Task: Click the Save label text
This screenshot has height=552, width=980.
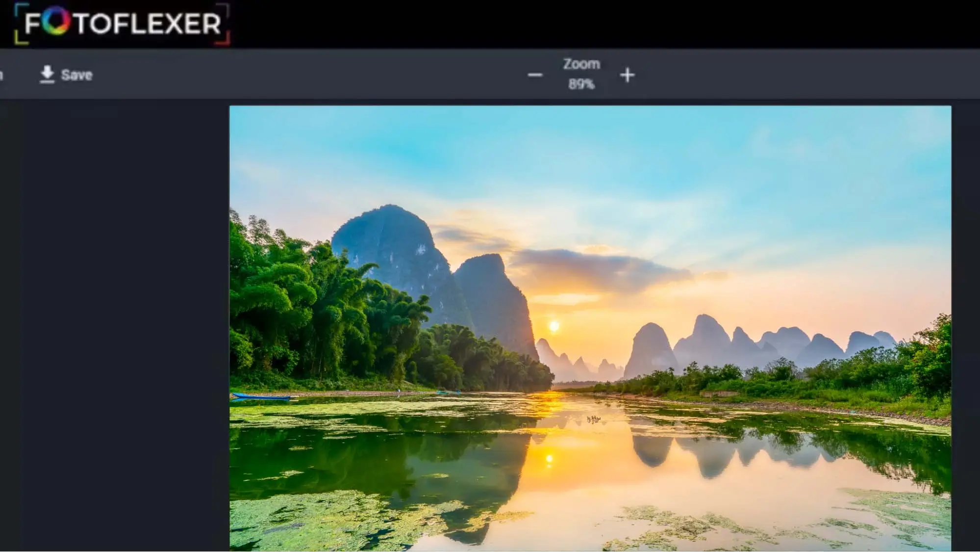Action: (x=77, y=75)
